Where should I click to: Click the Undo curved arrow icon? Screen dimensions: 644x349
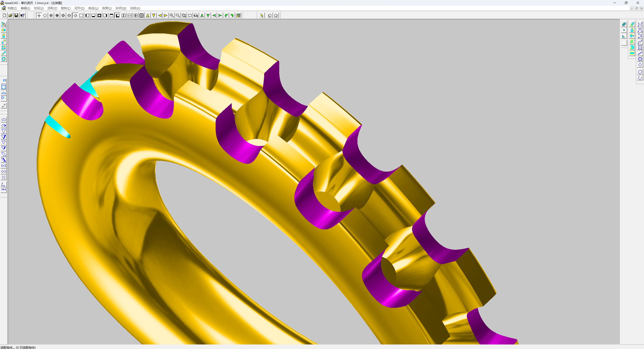pyautogui.click(x=270, y=15)
